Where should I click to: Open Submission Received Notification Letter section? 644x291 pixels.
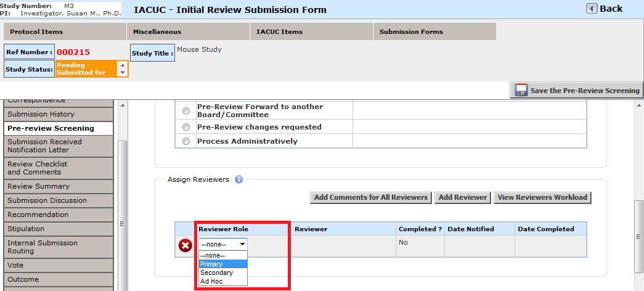59,146
